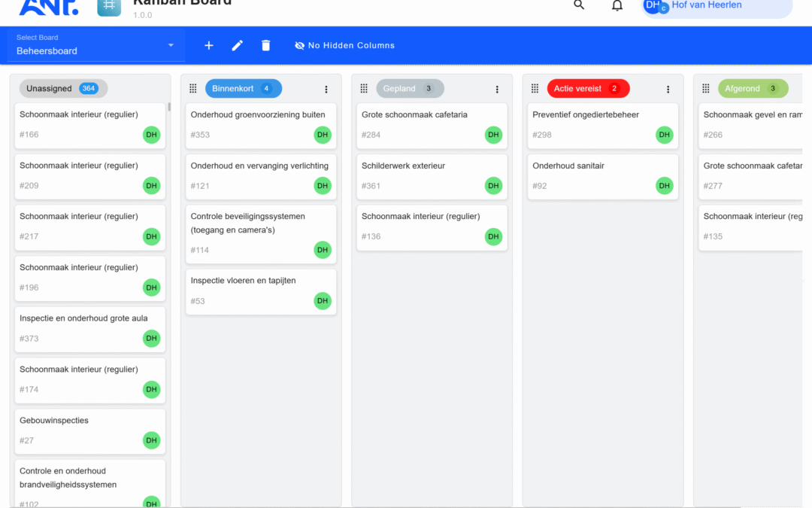Open card Schilderwerk exterieur
This screenshot has width=812, height=508.
tap(432, 177)
